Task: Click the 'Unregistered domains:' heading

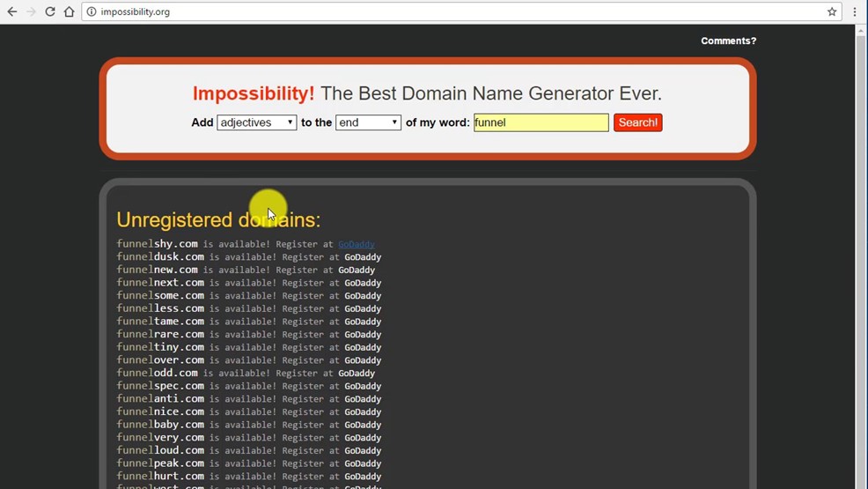Action: point(218,220)
